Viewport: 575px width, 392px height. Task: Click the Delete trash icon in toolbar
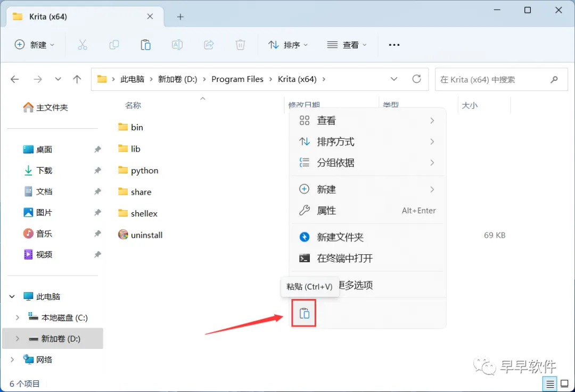click(240, 45)
